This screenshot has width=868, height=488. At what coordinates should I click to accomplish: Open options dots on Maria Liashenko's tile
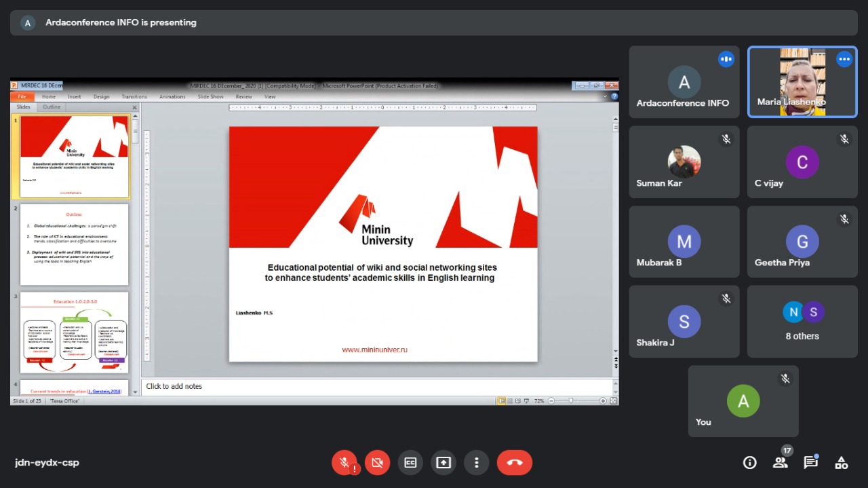[x=844, y=59]
